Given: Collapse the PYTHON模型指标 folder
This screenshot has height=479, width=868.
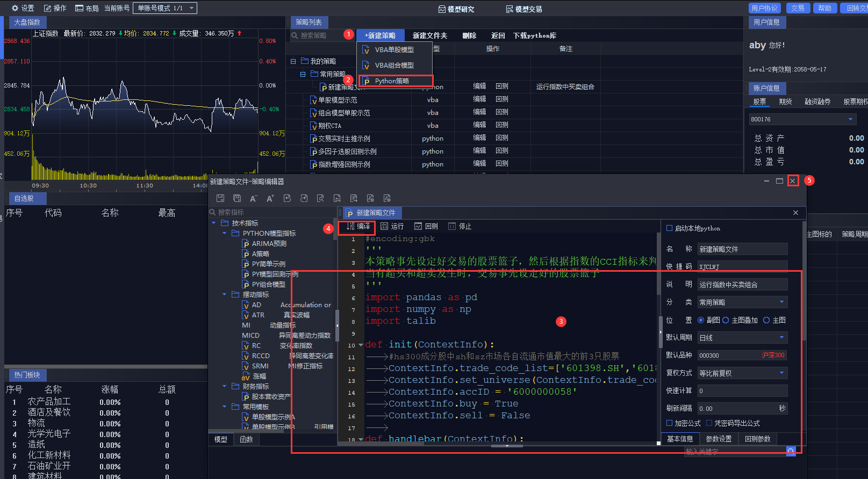Looking at the screenshot, I should (224, 233).
